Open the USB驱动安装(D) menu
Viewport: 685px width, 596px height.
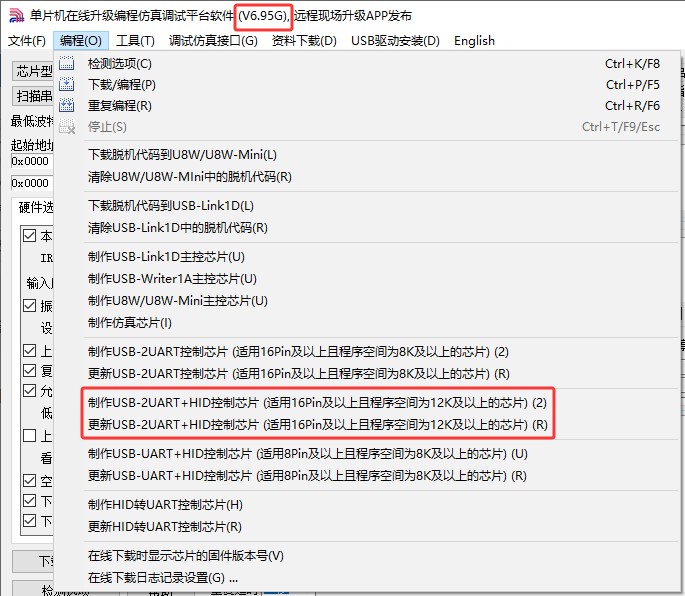[x=395, y=41]
